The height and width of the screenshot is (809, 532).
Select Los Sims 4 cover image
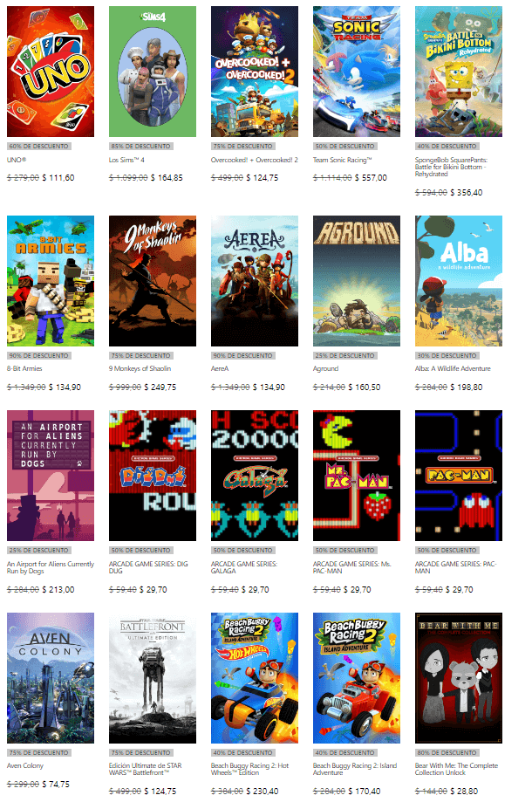153,72
